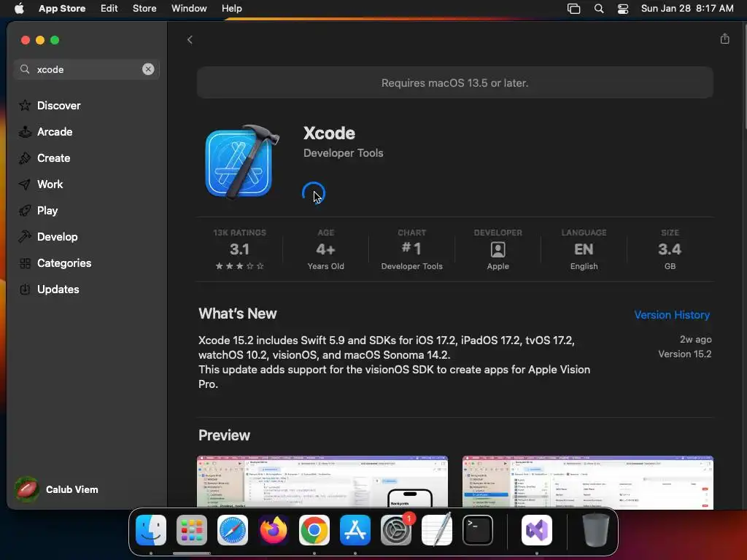Open the Apple menu

19,9
